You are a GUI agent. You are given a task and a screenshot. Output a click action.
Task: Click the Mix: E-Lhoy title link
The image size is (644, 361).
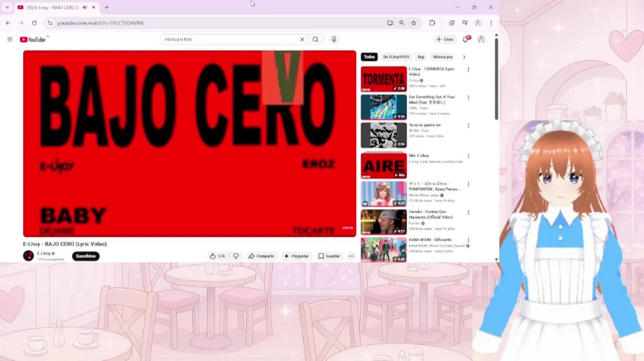pos(419,156)
